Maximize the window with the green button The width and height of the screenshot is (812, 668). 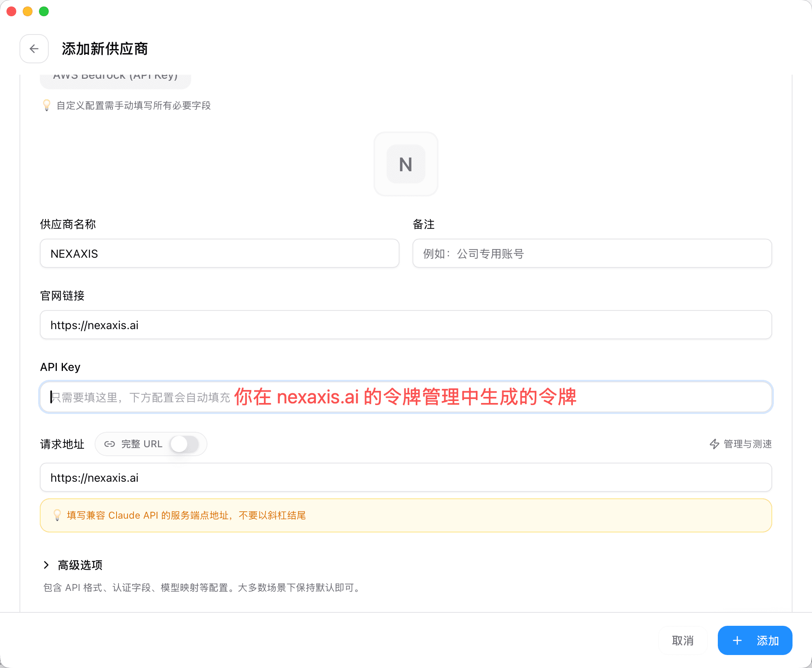coord(44,11)
